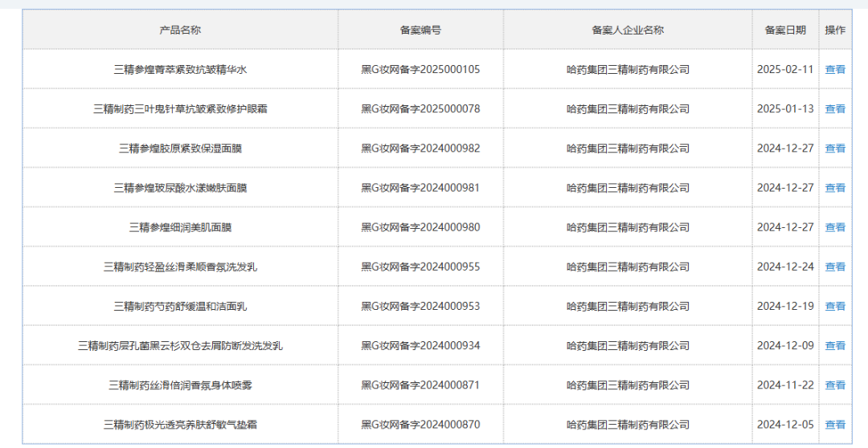Click product name 三精制药层孔菌黑云杉双仓去屑防断发洗发乳
Image resolution: width=868 pixels, height=448 pixels.
(180, 346)
